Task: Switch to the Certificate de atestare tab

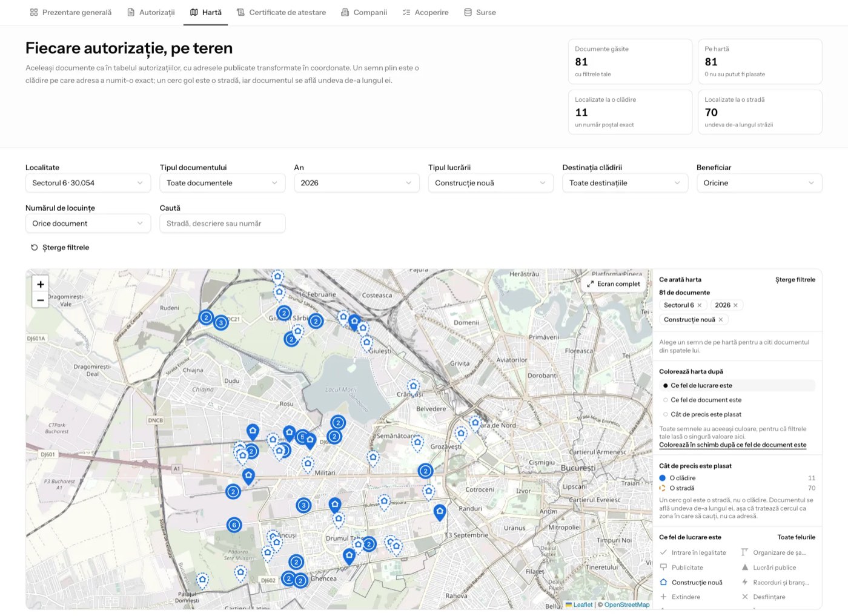Action: tap(281, 12)
